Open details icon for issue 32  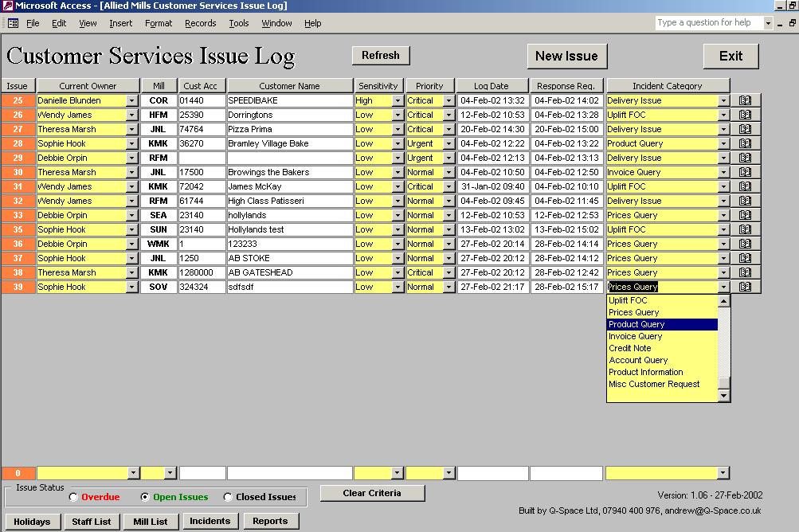tap(746, 201)
